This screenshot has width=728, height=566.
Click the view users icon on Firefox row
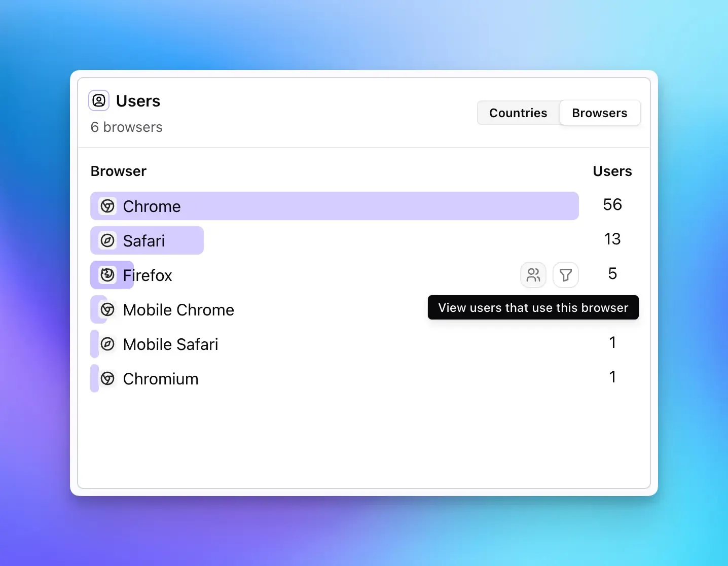click(533, 275)
